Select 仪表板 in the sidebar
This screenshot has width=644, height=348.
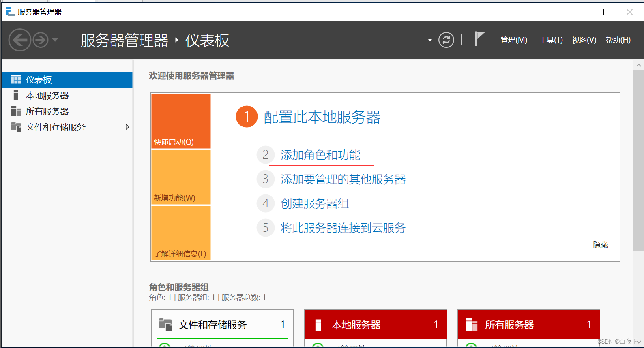[67, 79]
